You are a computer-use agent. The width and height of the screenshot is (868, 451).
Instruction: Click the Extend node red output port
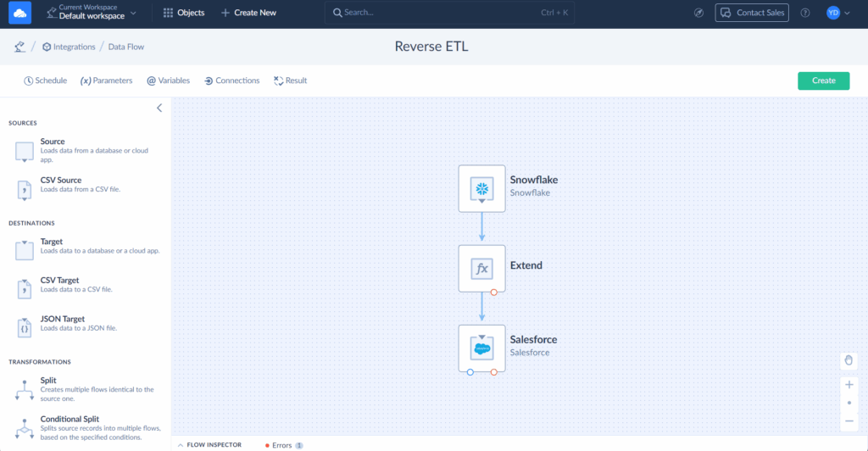pos(494,292)
